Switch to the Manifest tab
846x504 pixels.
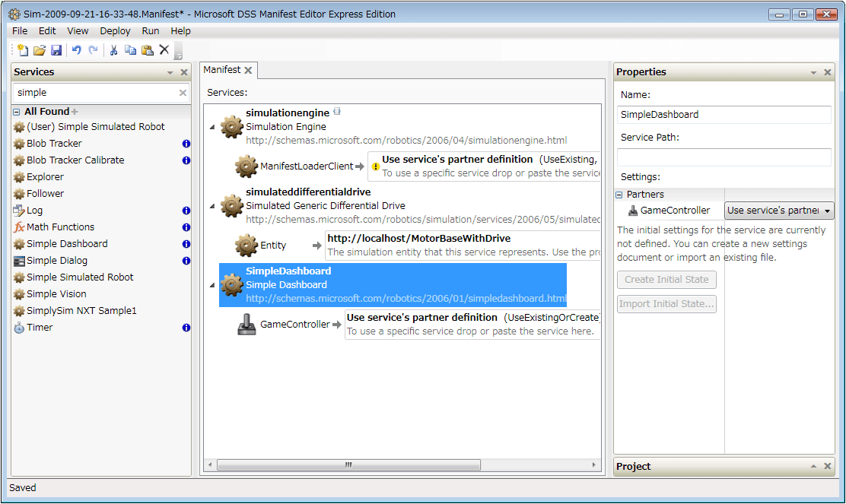[221, 70]
